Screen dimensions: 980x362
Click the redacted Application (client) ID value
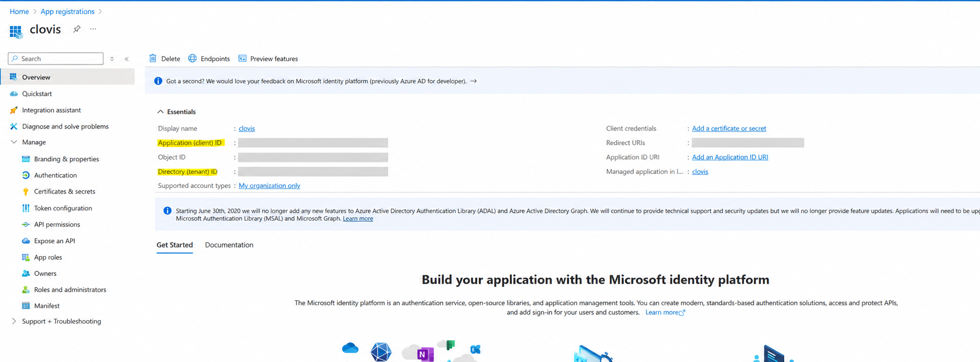coord(313,143)
